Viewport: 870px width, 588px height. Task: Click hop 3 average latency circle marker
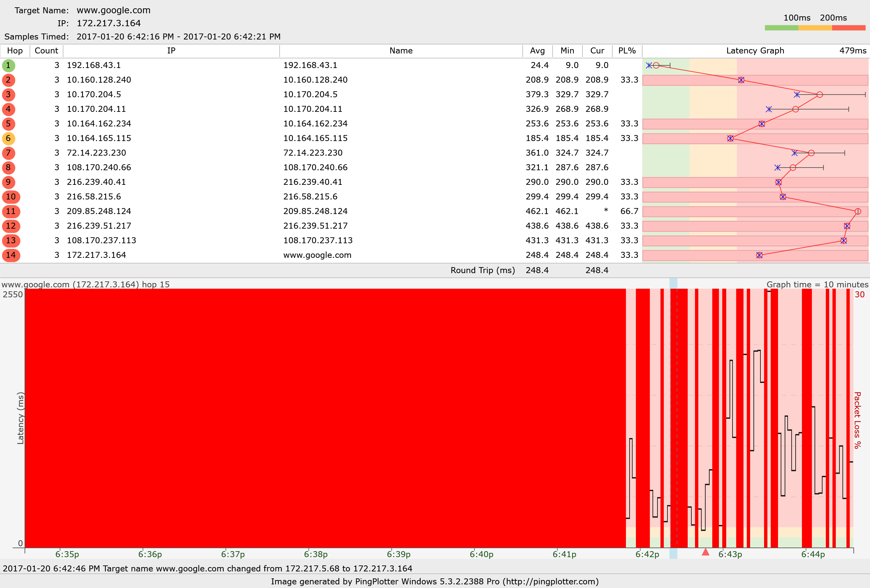pos(820,95)
